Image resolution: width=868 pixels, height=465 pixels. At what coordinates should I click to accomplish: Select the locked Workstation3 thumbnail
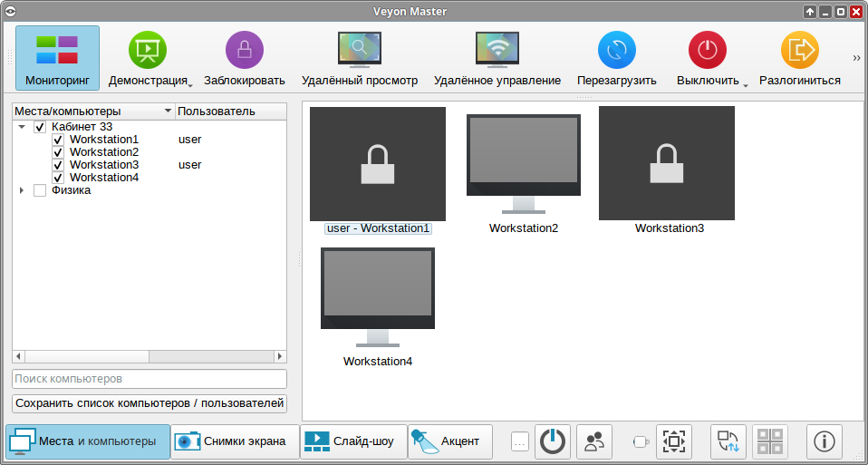[x=667, y=163]
